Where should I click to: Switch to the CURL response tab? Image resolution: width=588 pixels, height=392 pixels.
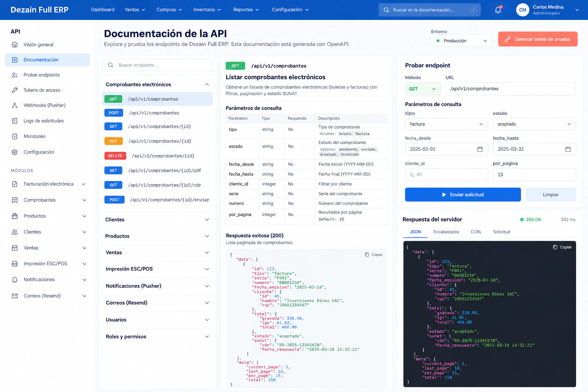tap(476, 232)
